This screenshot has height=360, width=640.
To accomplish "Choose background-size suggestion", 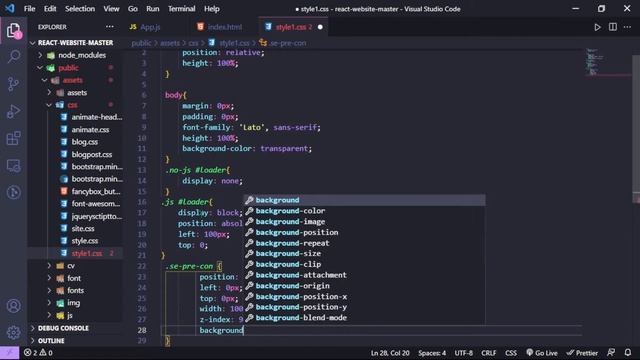I will point(364,253).
